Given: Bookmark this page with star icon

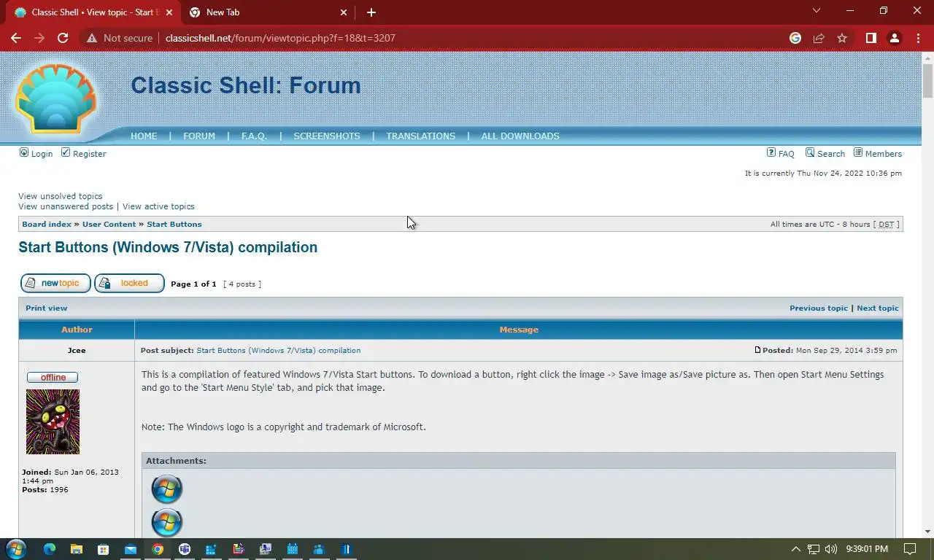Looking at the screenshot, I should click(842, 38).
